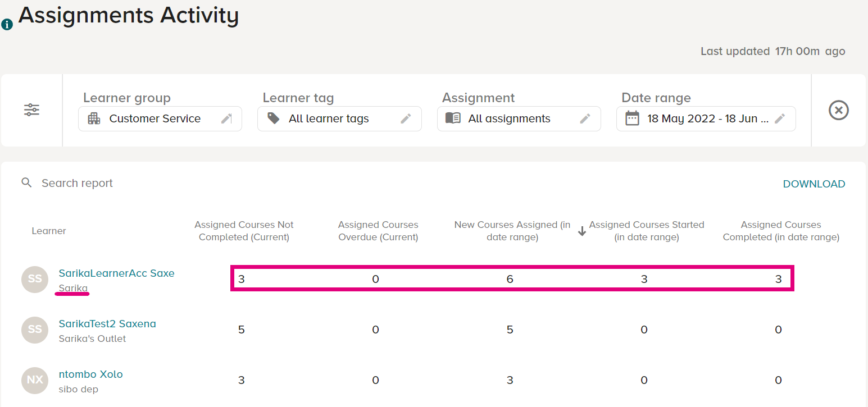Open the 18 May 2022 date range selector
This screenshot has width=868, height=407.
pyautogui.click(x=706, y=118)
